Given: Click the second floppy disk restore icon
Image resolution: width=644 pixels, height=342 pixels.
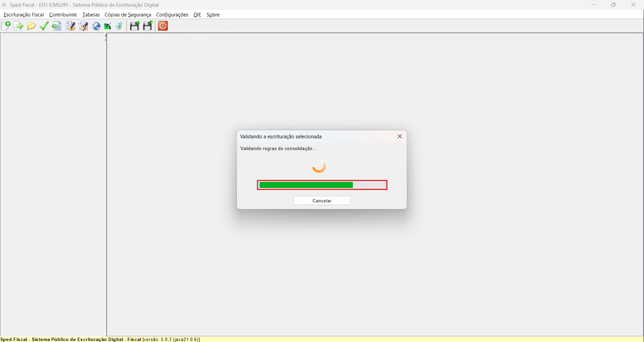Looking at the screenshot, I should 148,26.
